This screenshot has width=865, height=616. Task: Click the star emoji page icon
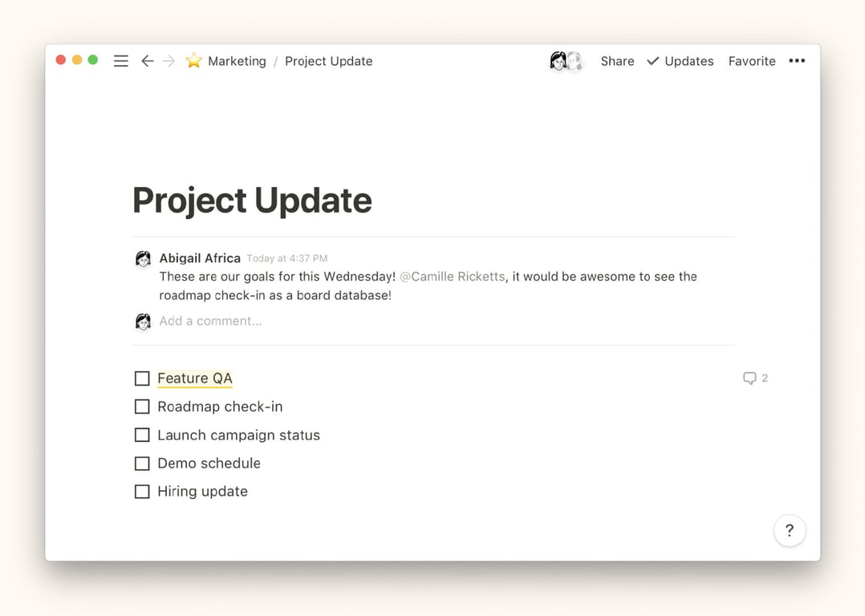coord(193,61)
